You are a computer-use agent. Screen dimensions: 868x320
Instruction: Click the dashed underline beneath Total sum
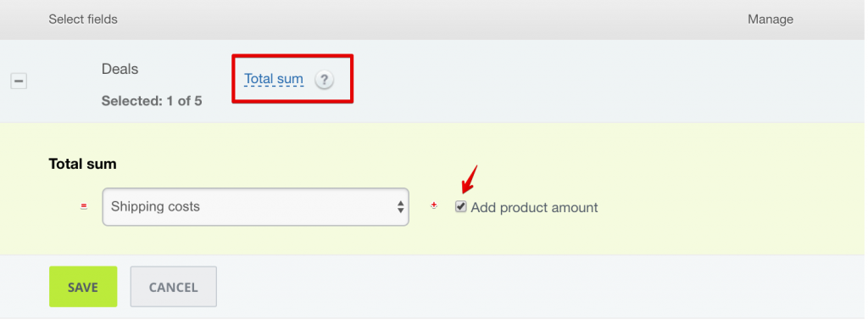(x=274, y=86)
